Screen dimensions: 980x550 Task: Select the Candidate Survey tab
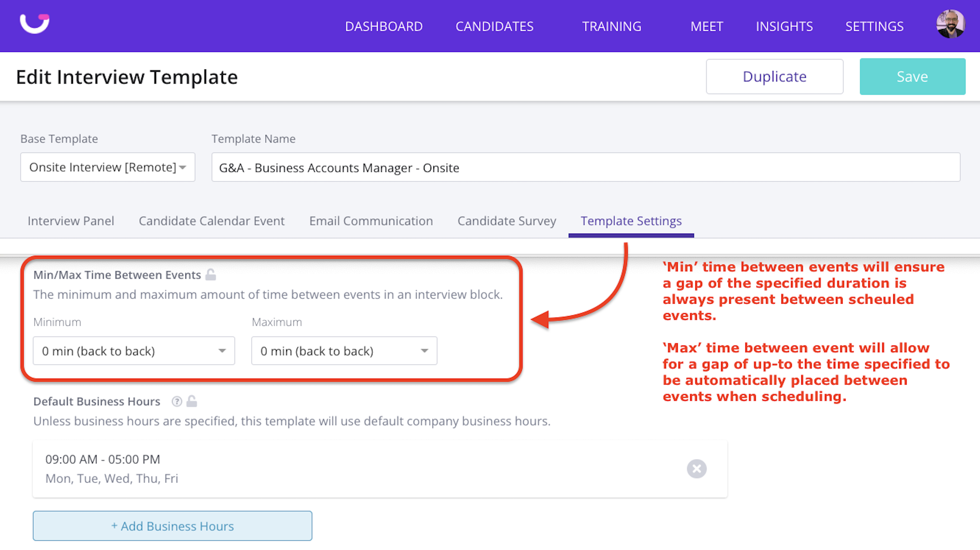[x=507, y=221]
